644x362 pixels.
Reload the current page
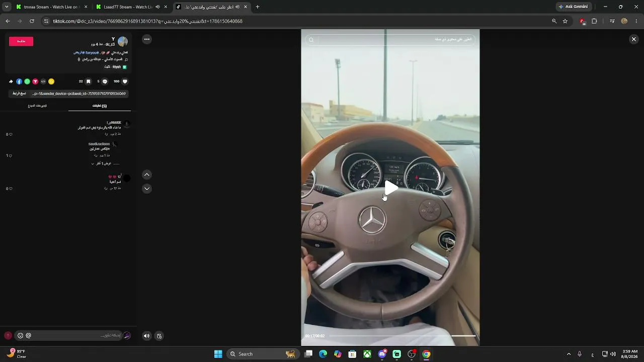(x=32, y=21)
